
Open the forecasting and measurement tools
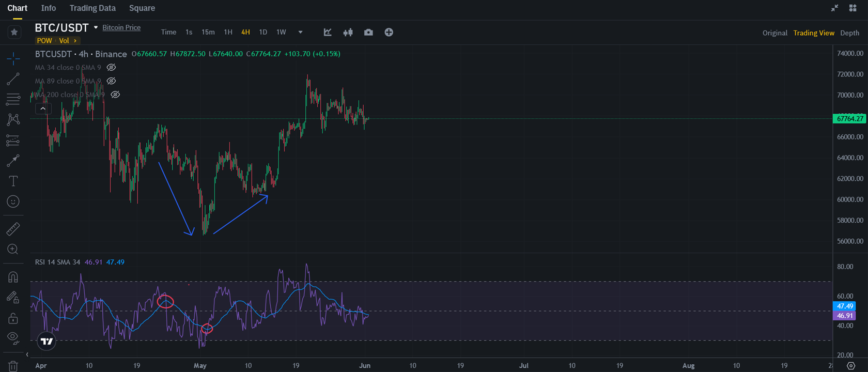pos(13,140)
